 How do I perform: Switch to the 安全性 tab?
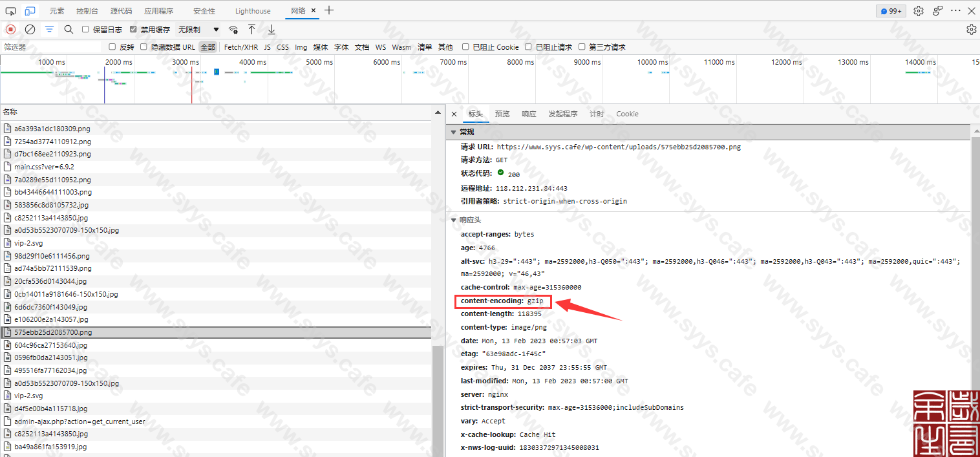tap(204, 11)
